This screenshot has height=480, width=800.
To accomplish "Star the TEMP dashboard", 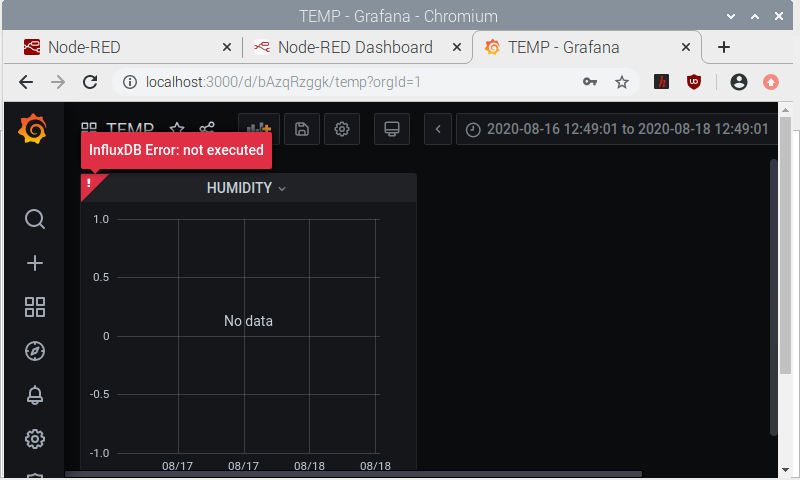I will (x=177, y=128).
